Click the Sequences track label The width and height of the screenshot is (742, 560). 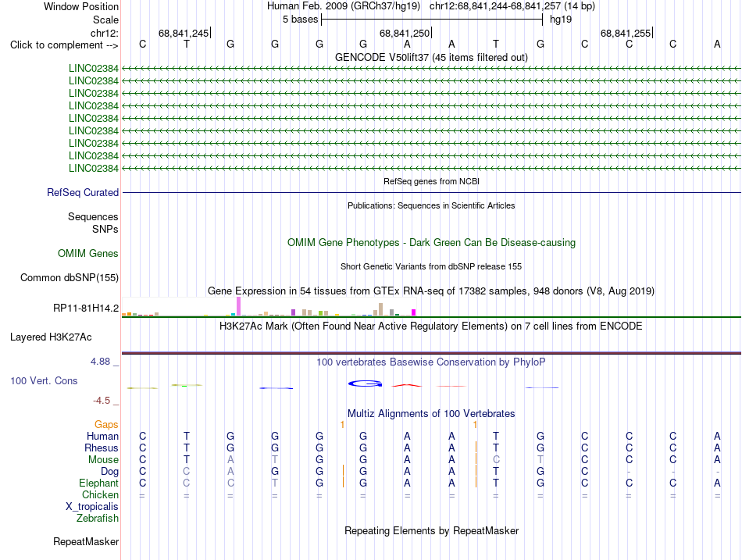[x=93, y=217]
